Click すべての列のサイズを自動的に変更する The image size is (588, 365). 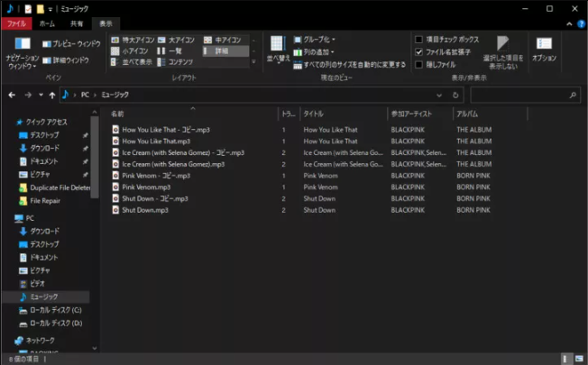click(x=350, y=65)
